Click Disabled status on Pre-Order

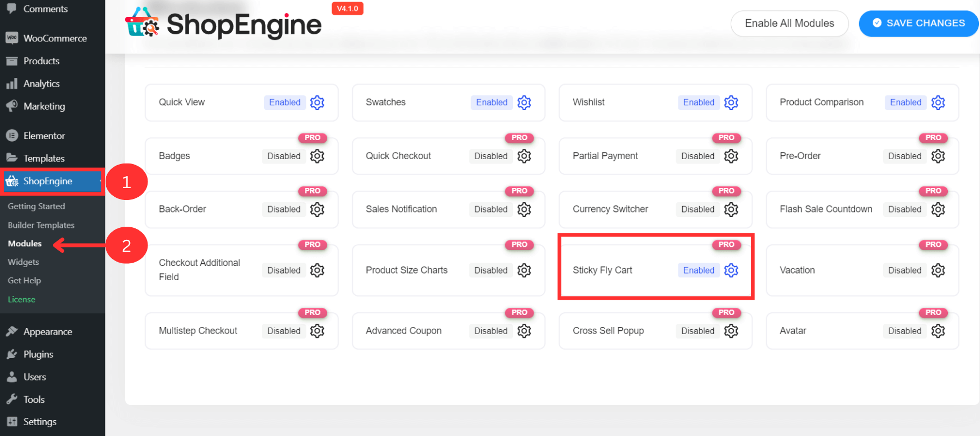pyautogui.click(x=904, y=156)
